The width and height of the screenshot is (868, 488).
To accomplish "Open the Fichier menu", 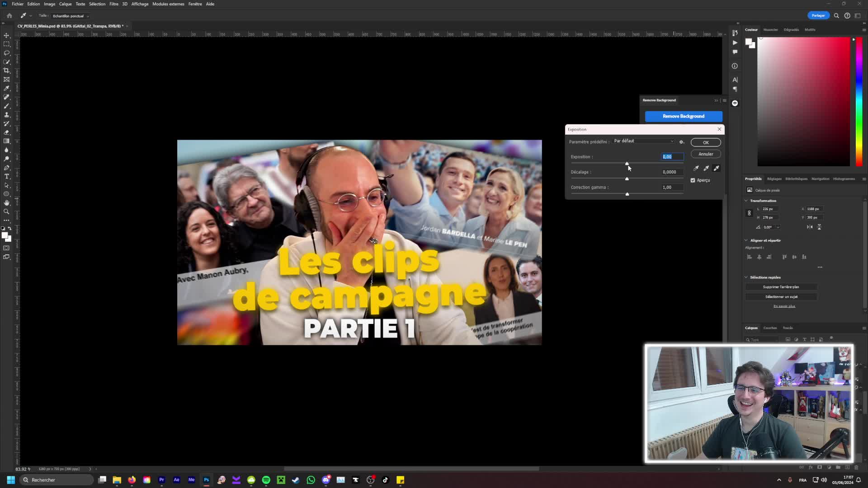I will tap(18, 4).
